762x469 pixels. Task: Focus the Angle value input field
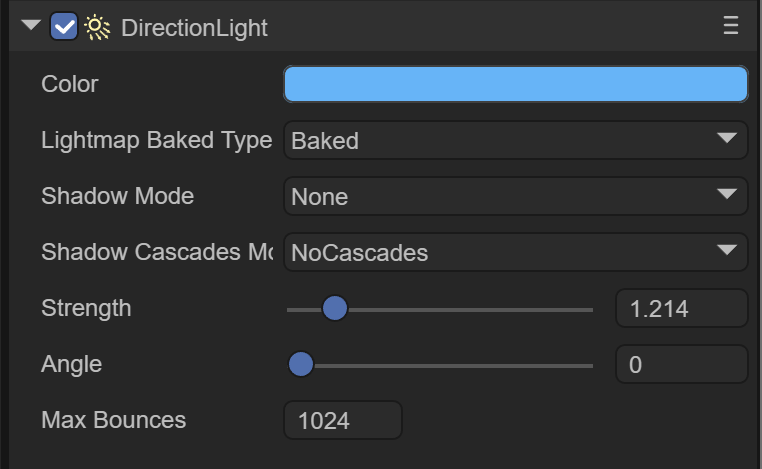click(x=681, y=365)
